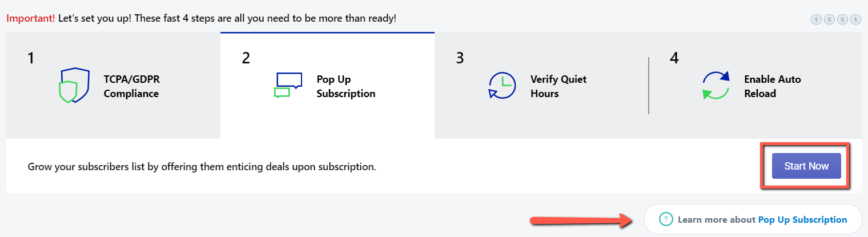
Task: Click the Pop Up Subscription chat bubbles icon
Action: click(288, 86)
